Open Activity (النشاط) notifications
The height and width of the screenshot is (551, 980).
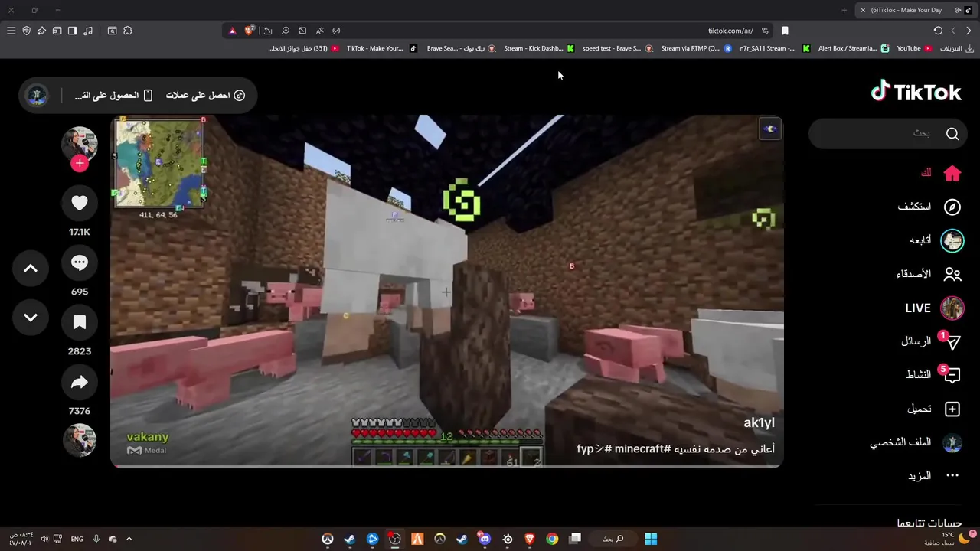933,374
